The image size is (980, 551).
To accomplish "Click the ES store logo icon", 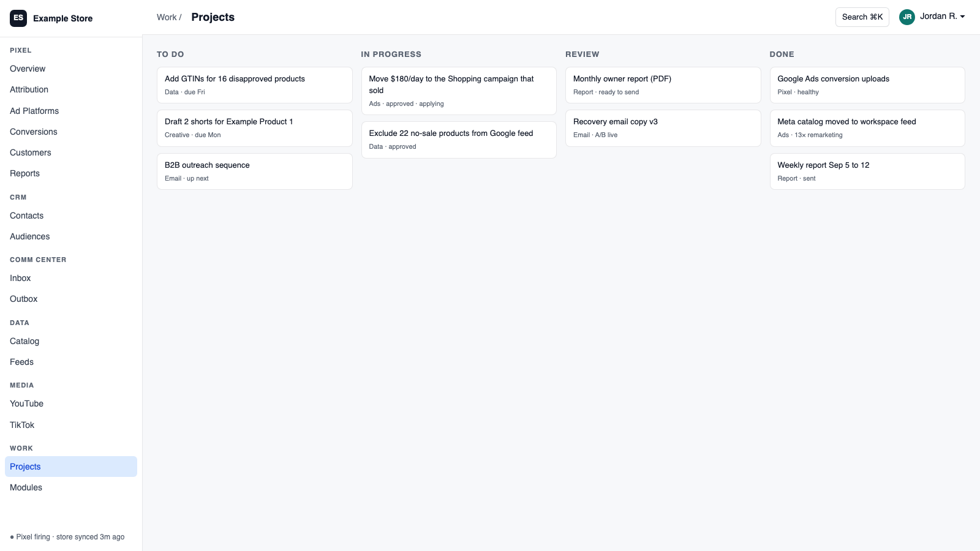I will coord(18,18).
